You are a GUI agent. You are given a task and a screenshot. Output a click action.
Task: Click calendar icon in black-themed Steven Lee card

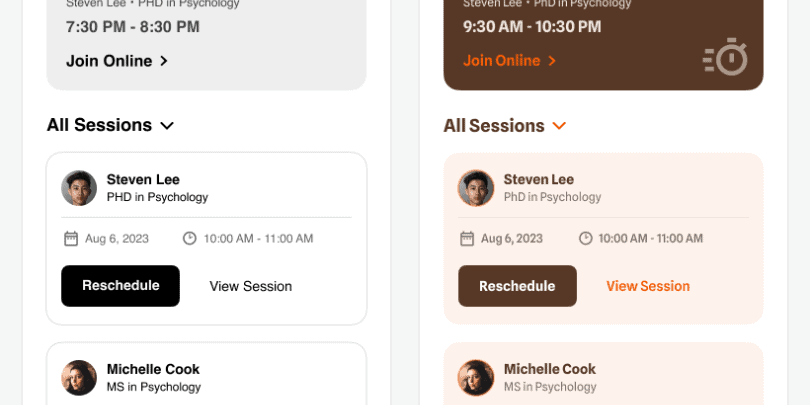pos(71,238)
